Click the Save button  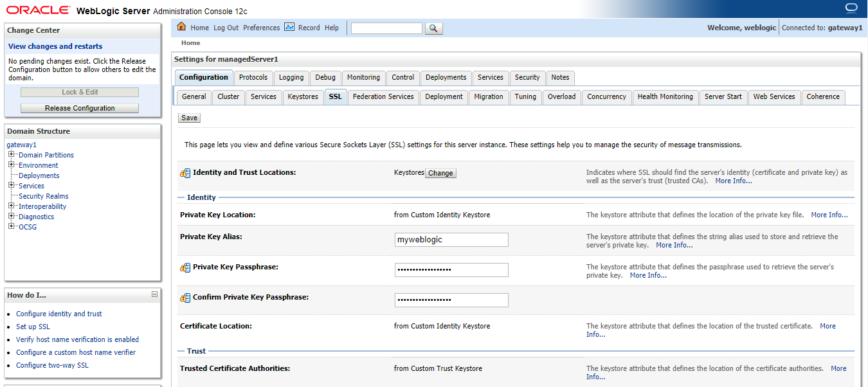[x=189, y=118]
